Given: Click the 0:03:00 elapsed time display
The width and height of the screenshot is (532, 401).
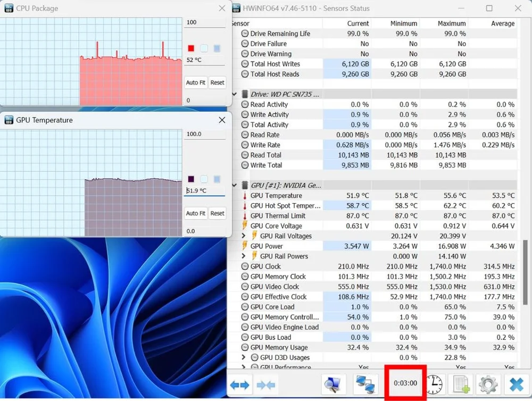Looking at the screenshot, I should coord(405,383).
